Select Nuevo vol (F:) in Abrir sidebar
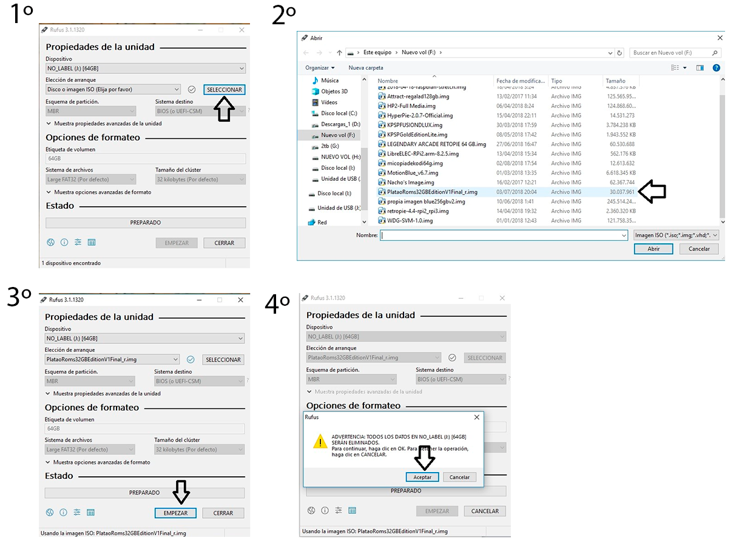 coord(338,135)
